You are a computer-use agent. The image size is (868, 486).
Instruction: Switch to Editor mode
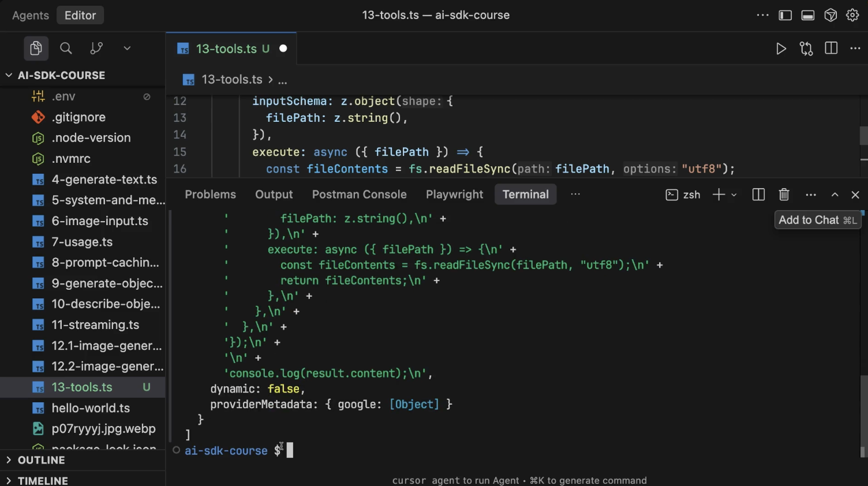point(80,16)
